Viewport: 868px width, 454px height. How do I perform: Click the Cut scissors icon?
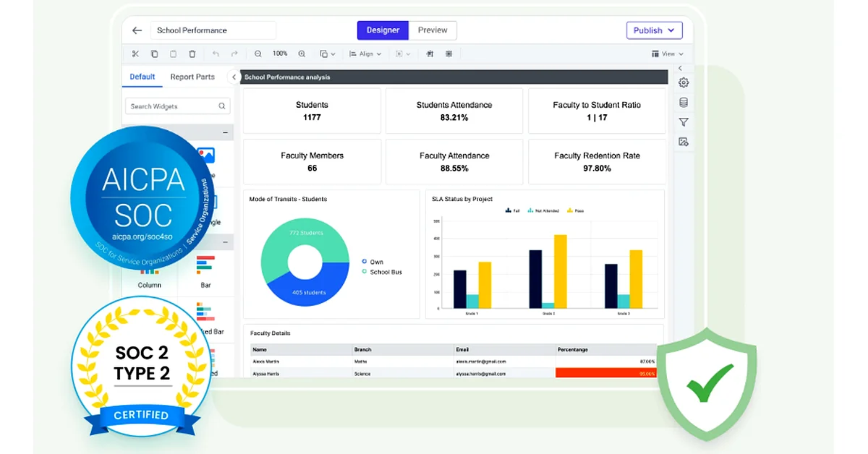135,53
